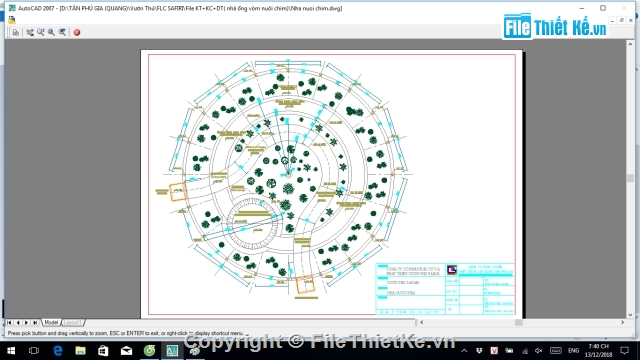Select the realtime Zoom tool
640x360 pixels.
pos(41,32)
